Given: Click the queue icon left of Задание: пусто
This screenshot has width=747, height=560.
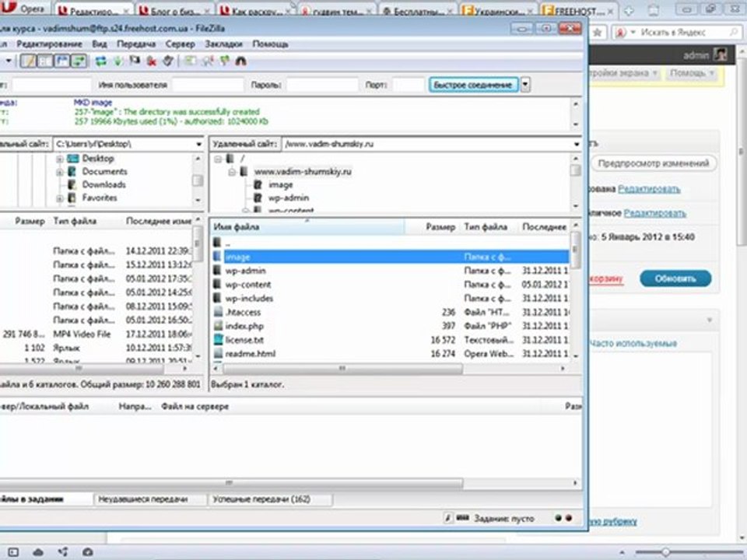Looking at the screenshot, I should click(x=462, y=518).
